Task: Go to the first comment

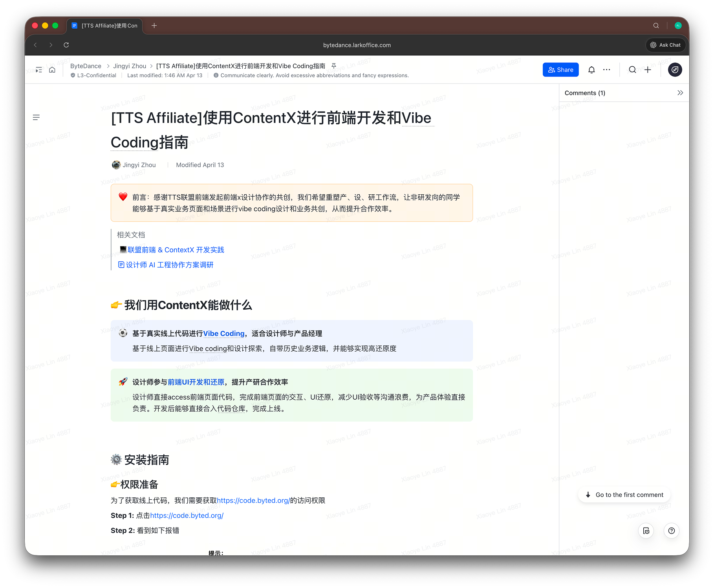Action: 624,495
